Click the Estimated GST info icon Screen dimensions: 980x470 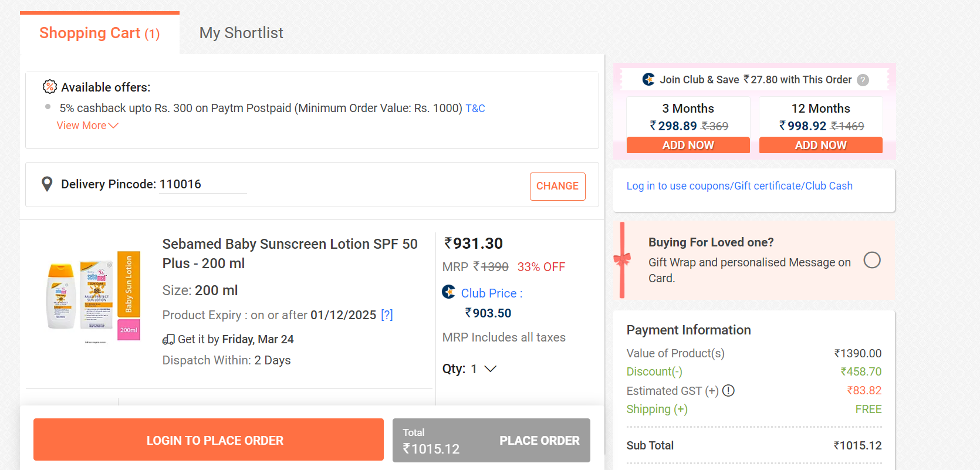[728, 391]
